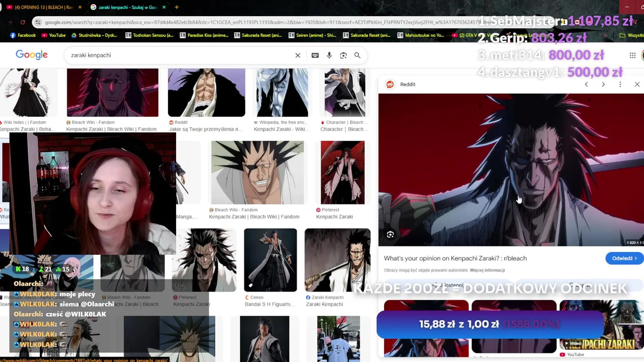Show previous image in preview panel
Screen dimensions: 644x362
coord(586,84)
